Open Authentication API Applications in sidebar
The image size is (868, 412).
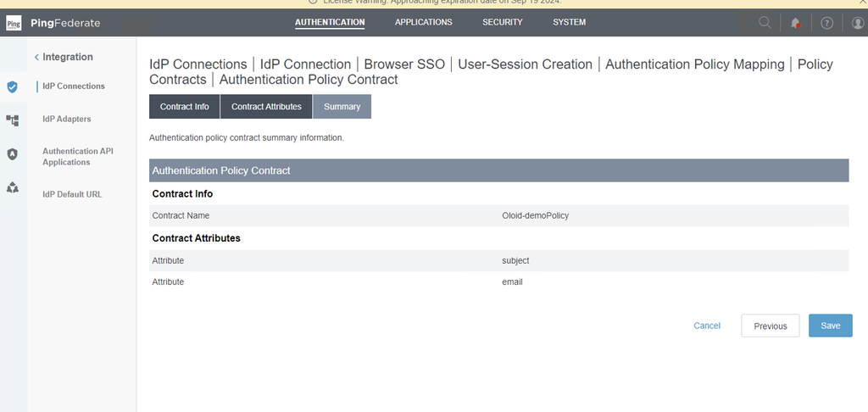(77, 157)
